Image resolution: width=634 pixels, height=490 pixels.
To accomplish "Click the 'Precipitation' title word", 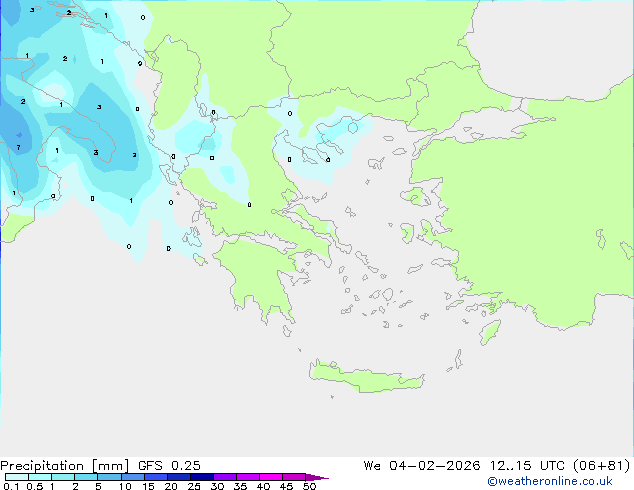I will pyautogui.click(x=42, y=466).
